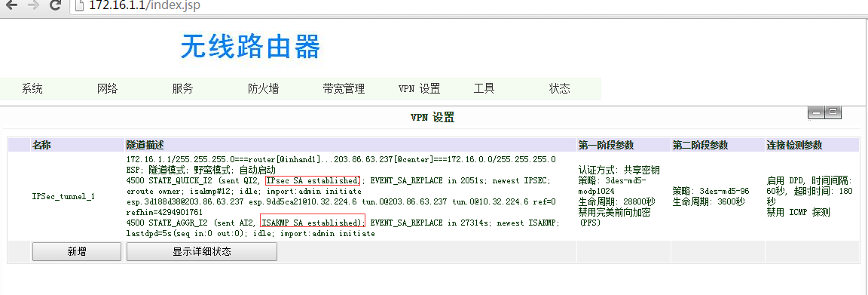Viewport: 868px width, 295px height.
Task: Open the 服务 menu
Action: [x=182, y=89]
